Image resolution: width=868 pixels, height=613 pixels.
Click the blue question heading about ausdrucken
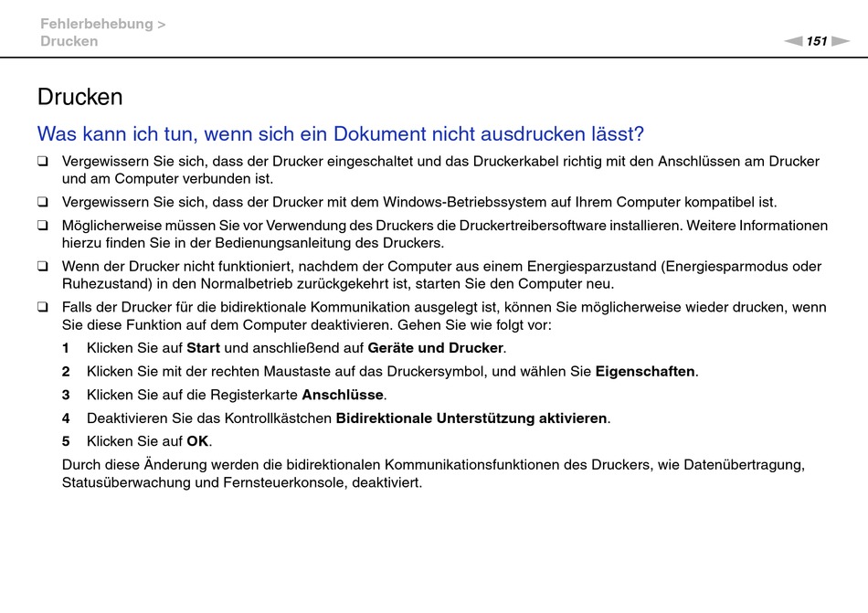[x=340, y=133]
